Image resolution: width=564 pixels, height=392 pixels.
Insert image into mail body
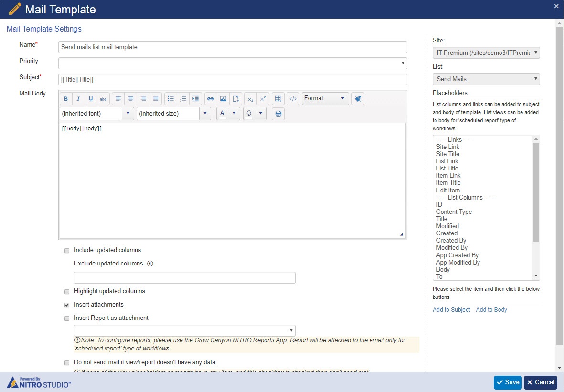pyautogui.click(x=223, y=99)
